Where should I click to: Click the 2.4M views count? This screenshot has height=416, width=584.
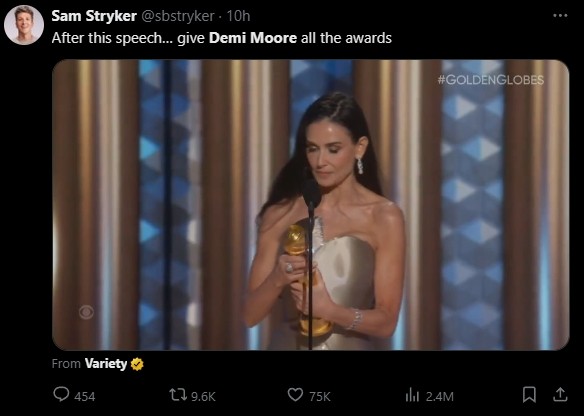[x=439, y=396]
